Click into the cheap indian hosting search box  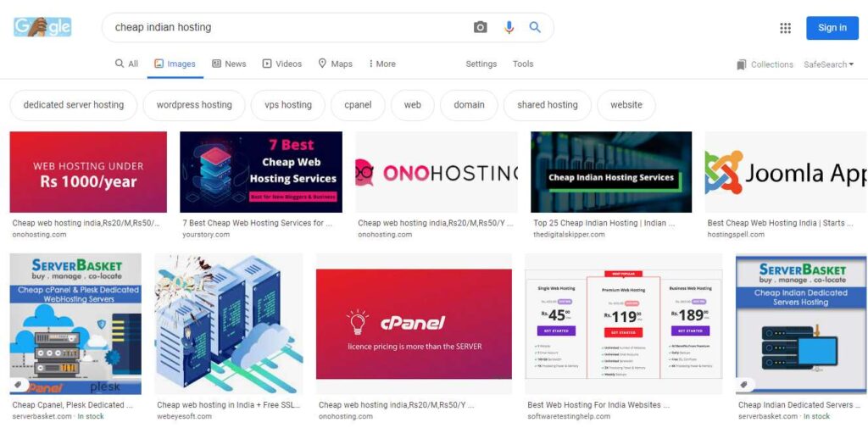[x=288, y=27]
